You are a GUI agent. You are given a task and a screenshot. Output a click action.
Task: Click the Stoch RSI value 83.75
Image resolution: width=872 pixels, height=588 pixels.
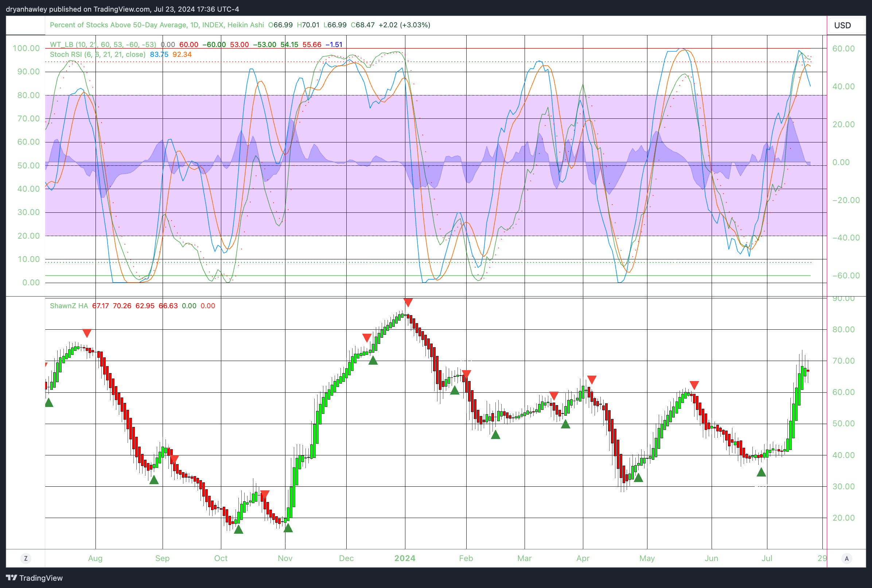tap(159, 54)
